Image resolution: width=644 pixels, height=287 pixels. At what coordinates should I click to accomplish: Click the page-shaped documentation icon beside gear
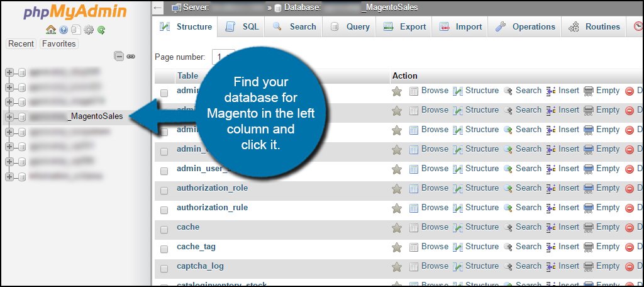[x=75, y=30]
